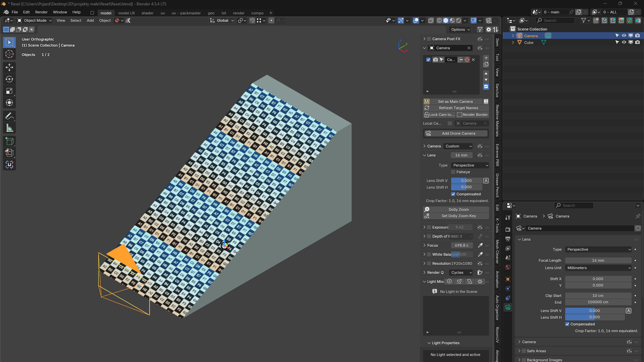Viewport: 644px width, 362px height.
Task: Click the Add Drone Camera button
Action: 456,133
